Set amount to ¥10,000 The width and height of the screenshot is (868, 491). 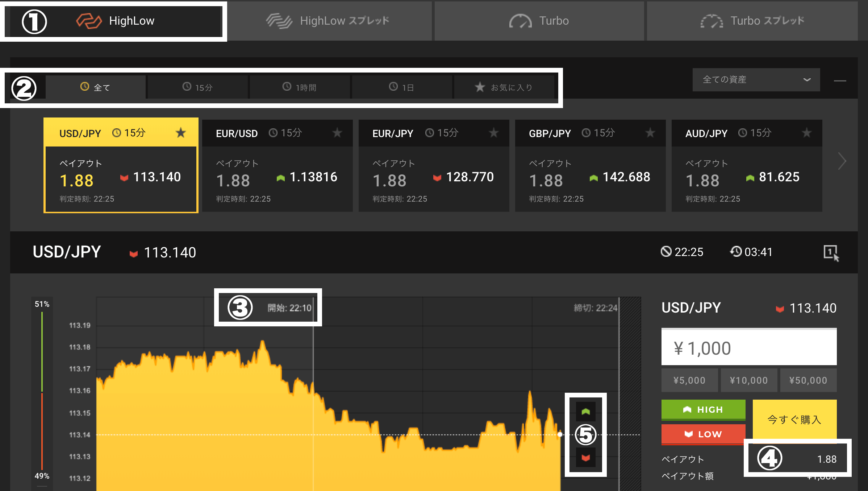click(x=749, y=380)
